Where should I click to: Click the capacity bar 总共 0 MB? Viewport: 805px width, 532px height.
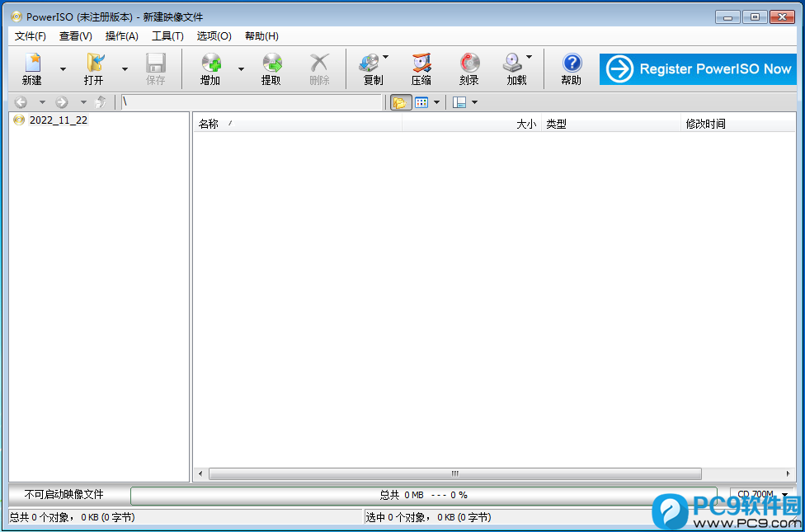[424, 495]
